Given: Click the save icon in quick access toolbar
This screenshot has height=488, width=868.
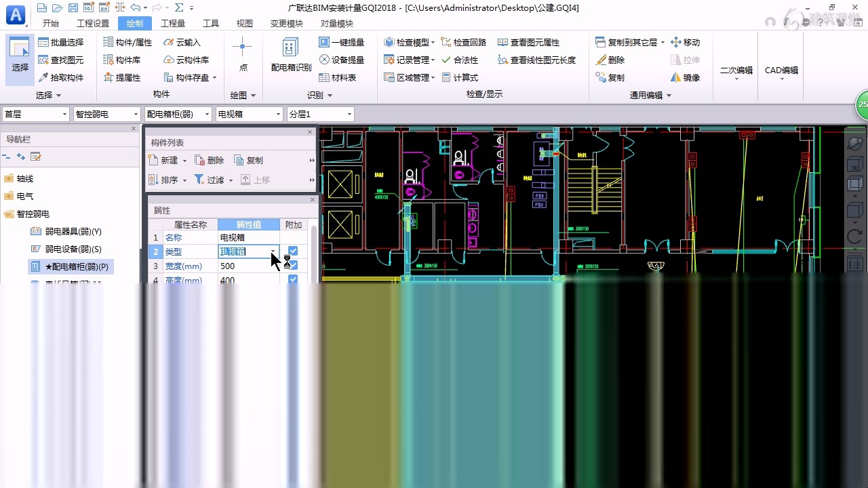Looking at the screenshot, I should click(x=73, y=7).
